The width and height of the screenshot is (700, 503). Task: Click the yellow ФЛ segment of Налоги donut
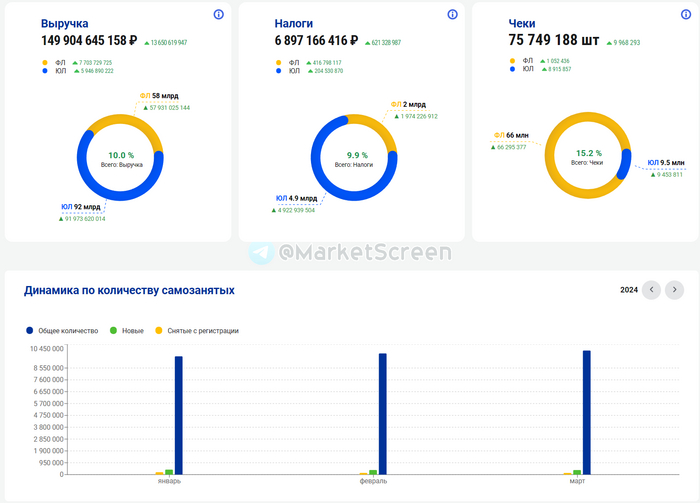click(378, 125)
